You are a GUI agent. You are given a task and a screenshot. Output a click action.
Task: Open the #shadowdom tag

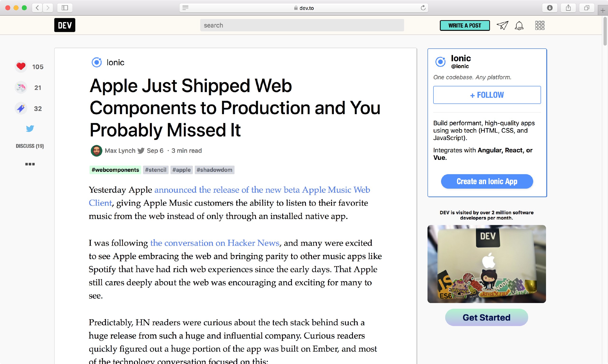point(214,170)
